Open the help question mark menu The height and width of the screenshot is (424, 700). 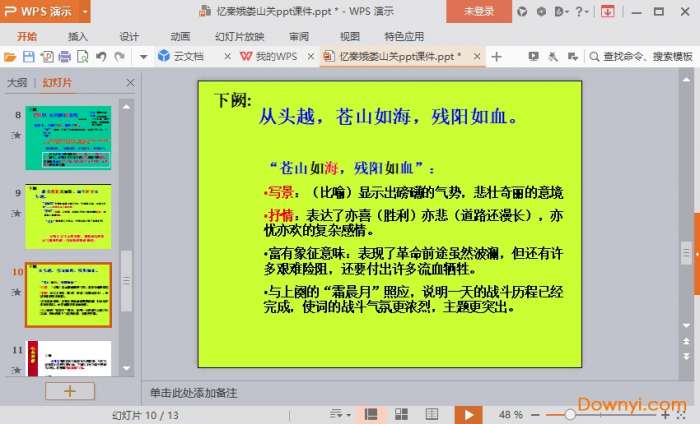pos(582,12)
